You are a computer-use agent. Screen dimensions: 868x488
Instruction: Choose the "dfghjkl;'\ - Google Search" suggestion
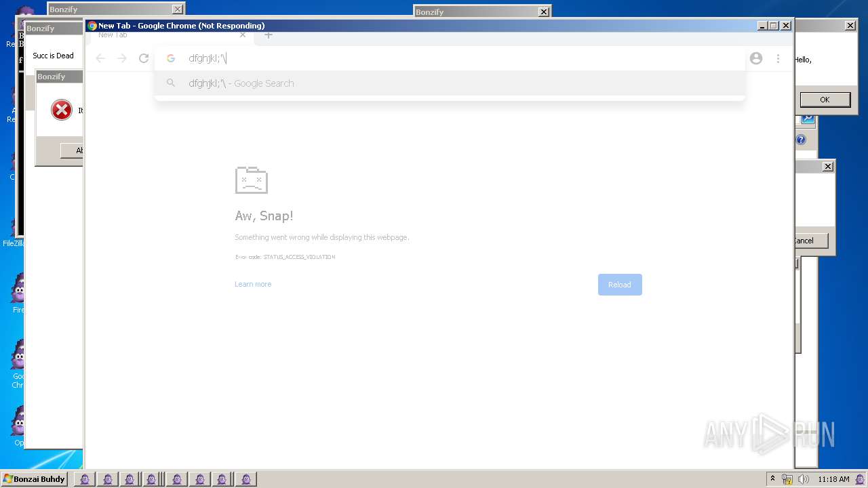pyautogui.click(x=450, y=83)
